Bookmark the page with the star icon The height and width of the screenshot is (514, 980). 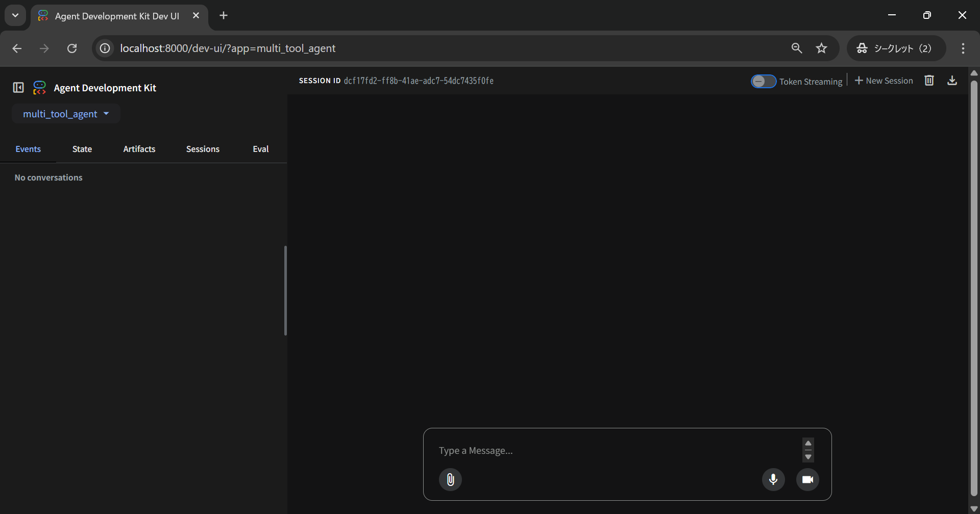pos(822,48)
